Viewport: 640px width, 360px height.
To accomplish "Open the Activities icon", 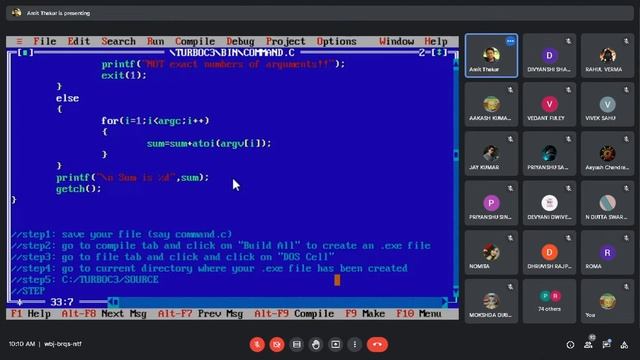I will click(x=624, y=345).
